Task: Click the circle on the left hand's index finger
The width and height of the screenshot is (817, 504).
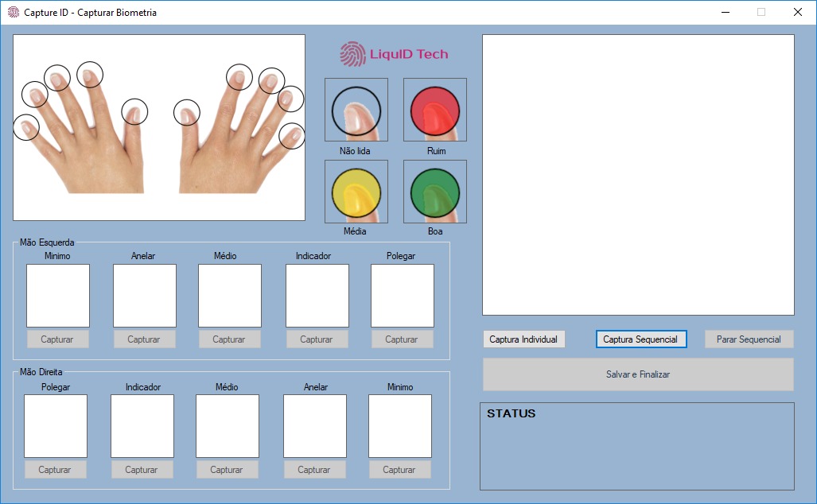Action: pyautogui.click(x=90, y=75)
